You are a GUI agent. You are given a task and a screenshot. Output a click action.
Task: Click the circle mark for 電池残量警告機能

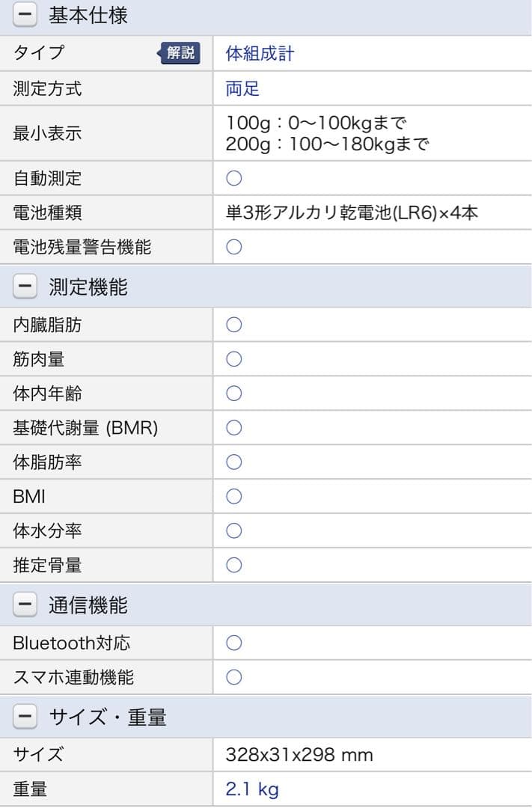234,247
